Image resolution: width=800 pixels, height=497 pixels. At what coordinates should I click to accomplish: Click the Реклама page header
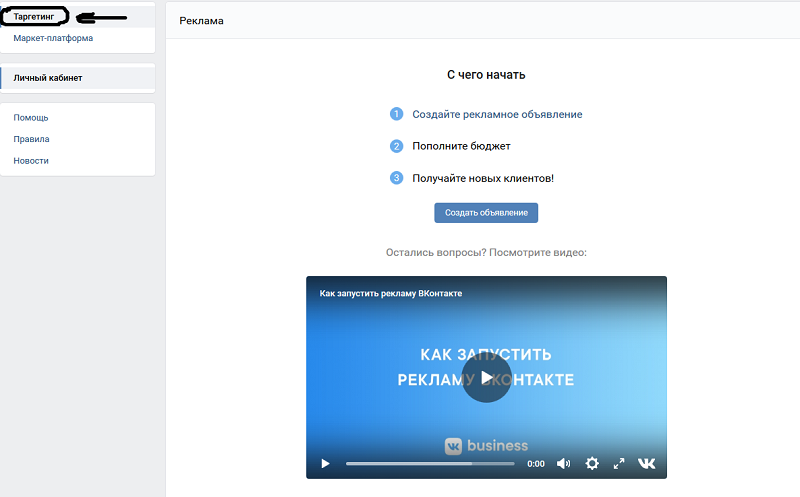(x=201, y=21)
